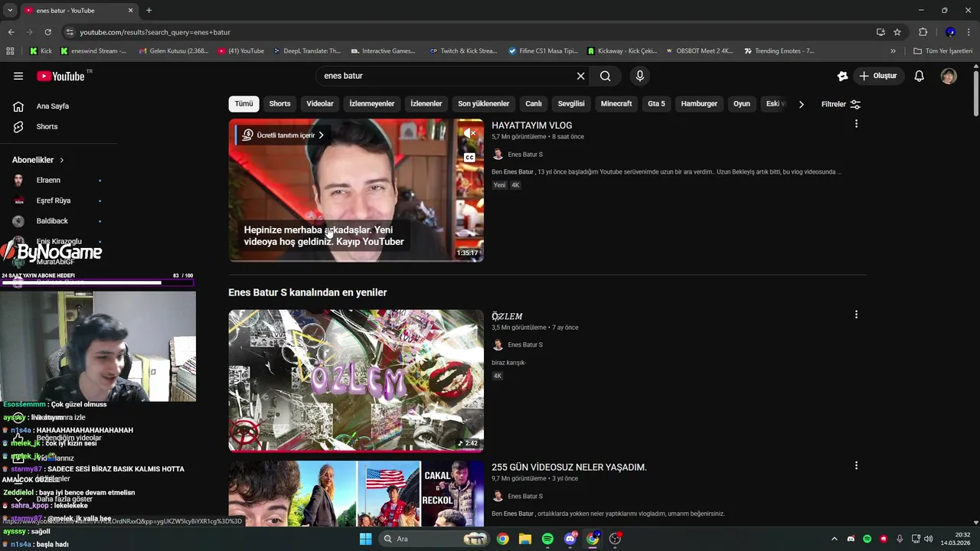Click the magnifier search button
The image size is (980, 551).
pyautogui.click(x=605, y=76)
